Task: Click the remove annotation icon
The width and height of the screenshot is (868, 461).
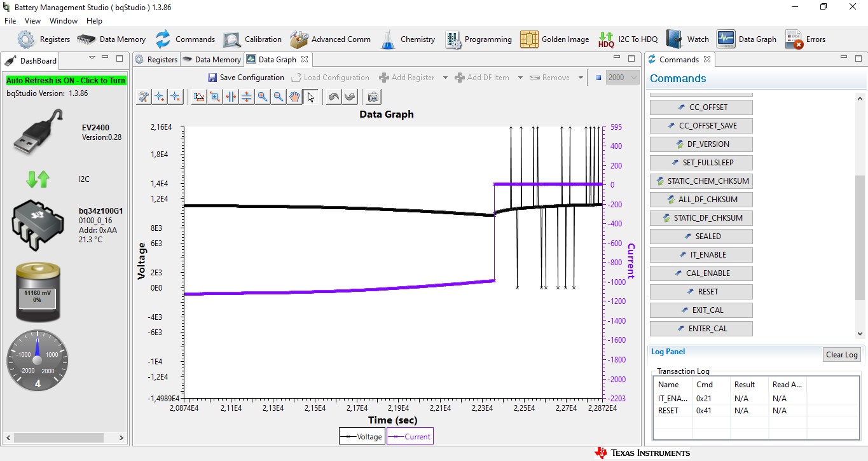Action: click(176, 97)
